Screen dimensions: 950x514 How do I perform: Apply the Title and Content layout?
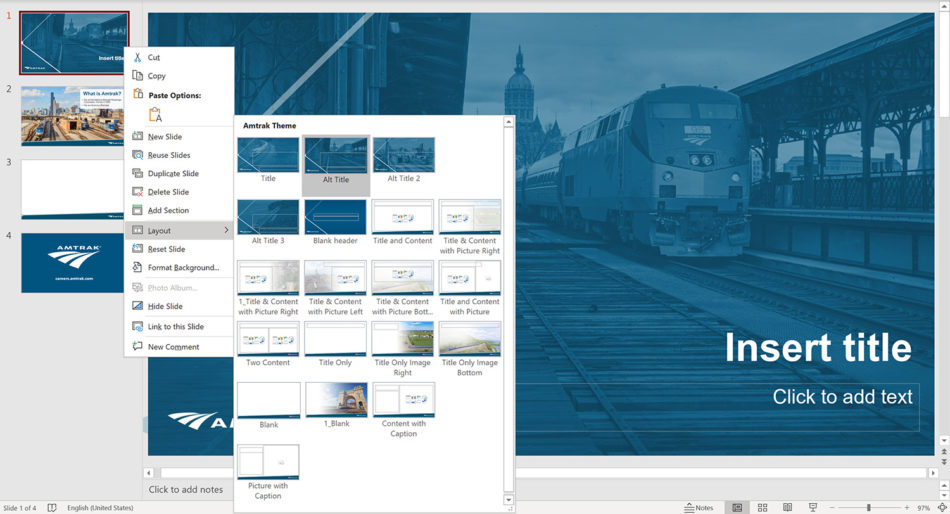click(x=403, y=217)
